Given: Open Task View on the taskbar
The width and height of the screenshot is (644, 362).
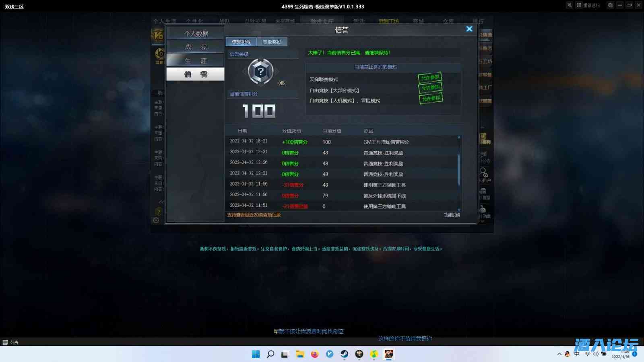Looking at the screenshot, I should coord(285,354).
